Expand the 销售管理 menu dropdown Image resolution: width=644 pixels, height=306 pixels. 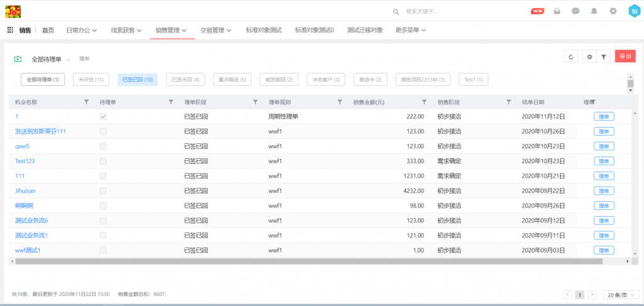[x=172, y=30]
